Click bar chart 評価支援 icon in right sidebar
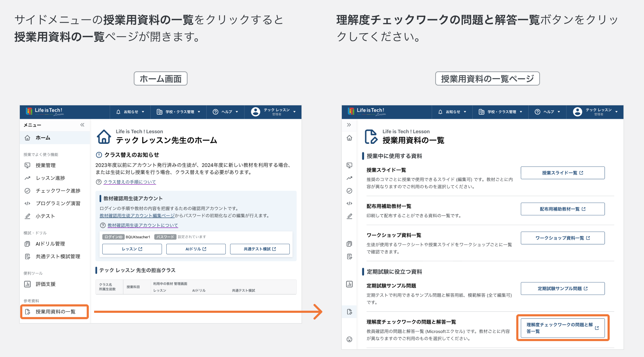644x357 pixels. pyautogui.click(x=349, y=284)
